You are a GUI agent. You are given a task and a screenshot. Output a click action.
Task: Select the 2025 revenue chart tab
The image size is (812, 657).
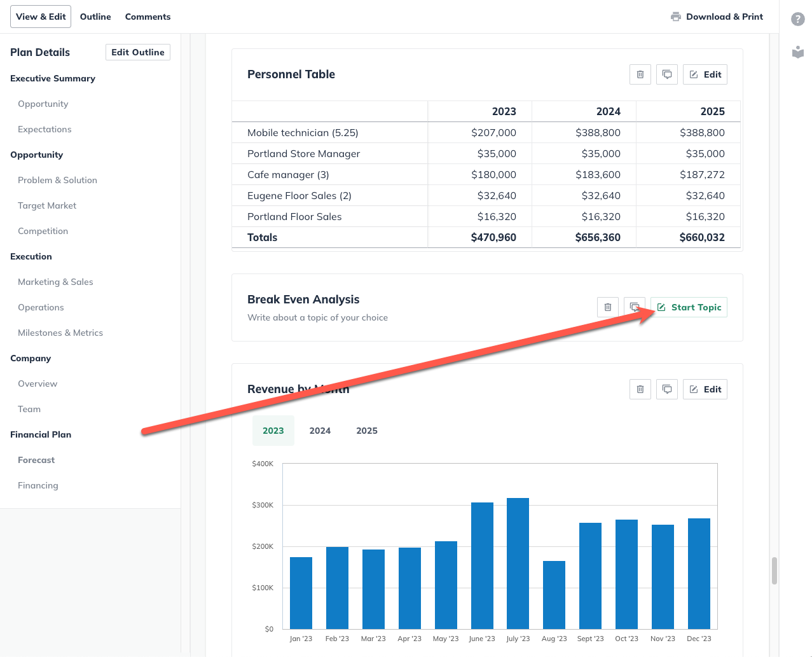(x=367, y=431)
